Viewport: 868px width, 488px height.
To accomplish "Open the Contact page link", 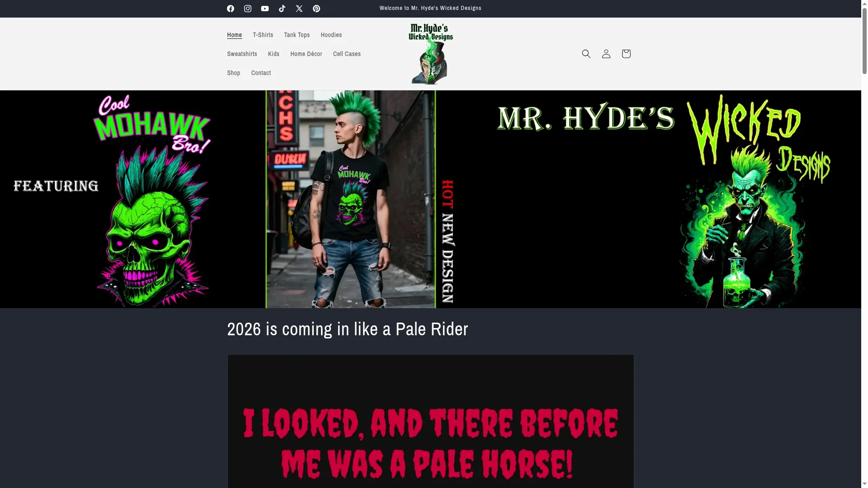I will point(261,73).
